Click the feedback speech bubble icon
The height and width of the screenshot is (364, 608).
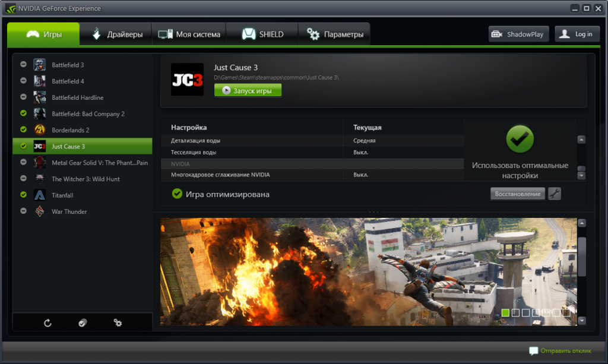(533, 351)
